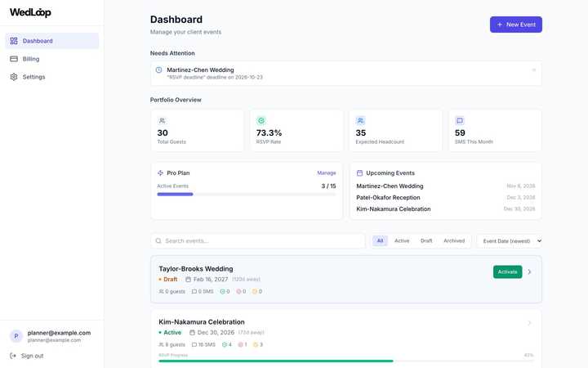Select the Draft filter tab
The width and height of the screenshot is (588, 368).
pos(426,240)
